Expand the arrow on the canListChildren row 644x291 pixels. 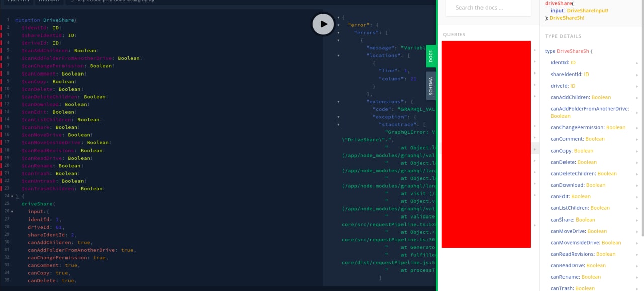click(x=637, y=208)
